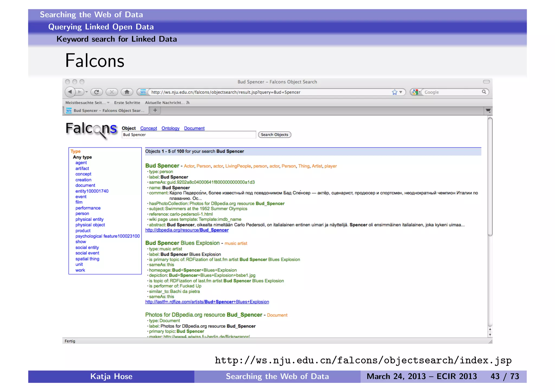Expand the history dropdown beside the forward arrow
The height and width of the screenshot is (392, 555).
(86, 92)
